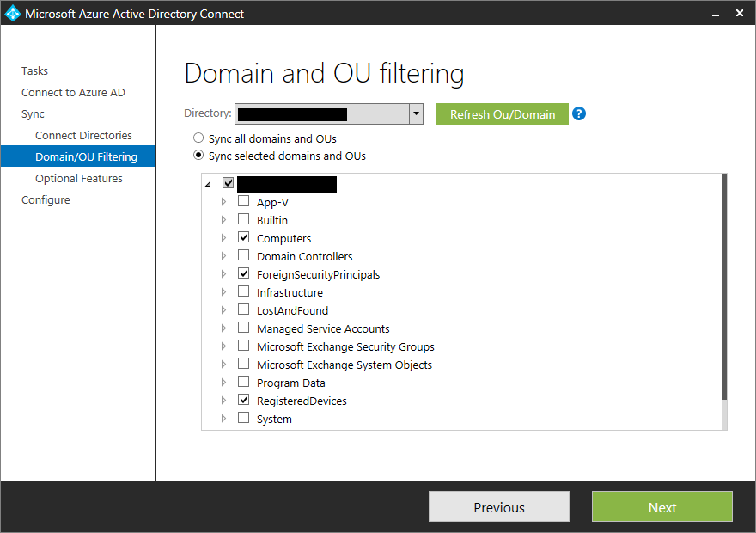Click the Refresh Ou/Domain button
756x533 pixels.
click(x=503, y=113)
